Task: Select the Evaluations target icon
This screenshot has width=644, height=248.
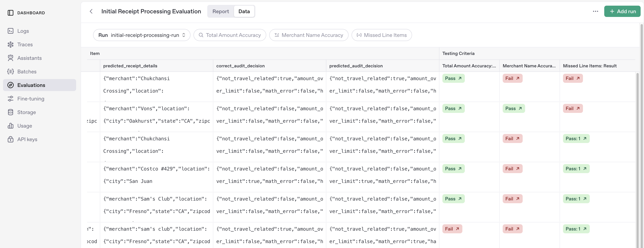Action: pyautogui.click(x=11, y=85)
